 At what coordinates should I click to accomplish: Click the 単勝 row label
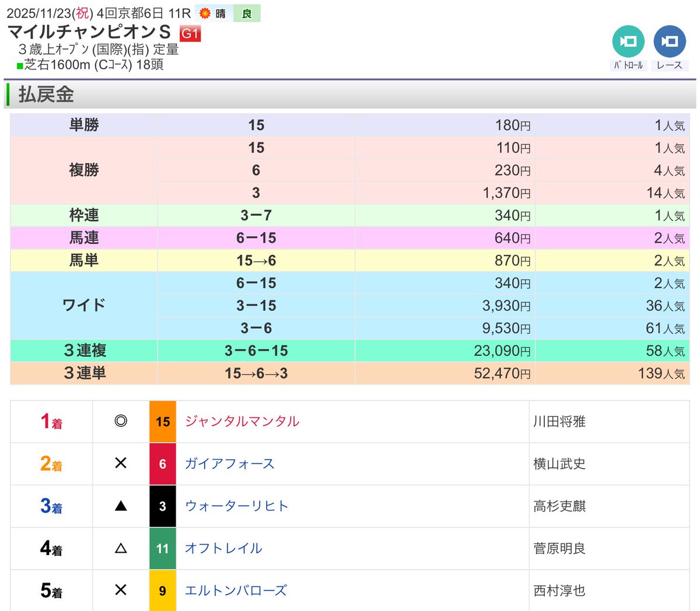point(84,125)
